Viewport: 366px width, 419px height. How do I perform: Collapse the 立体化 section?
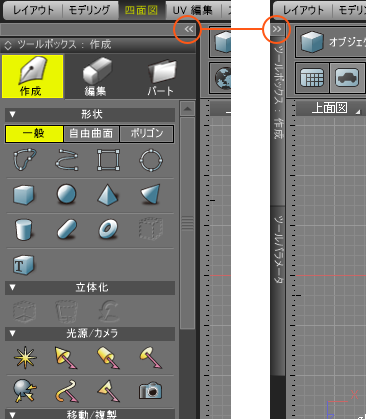pyautogui.click(x=13, y=287)
